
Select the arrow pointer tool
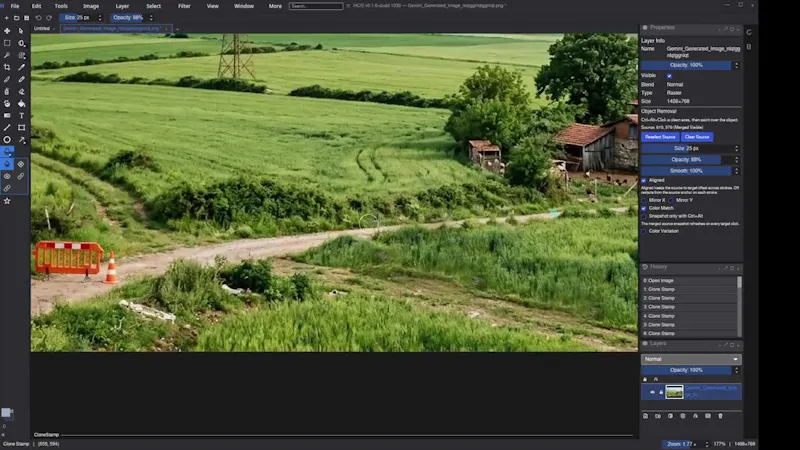21,31
